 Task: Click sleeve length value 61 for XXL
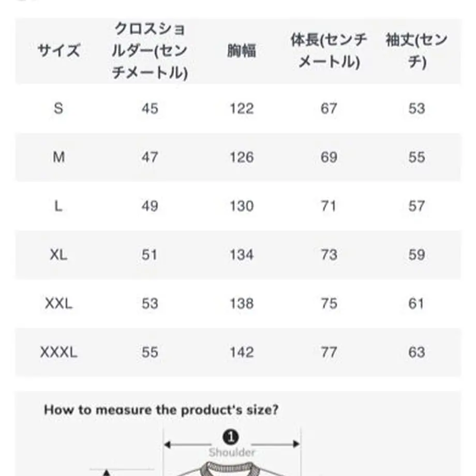point(416,304)
